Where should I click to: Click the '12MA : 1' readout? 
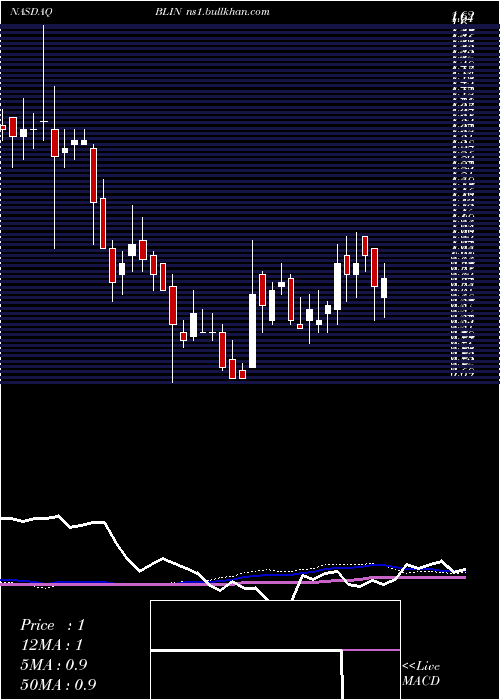pyautogui.click(x=52, y=645)
